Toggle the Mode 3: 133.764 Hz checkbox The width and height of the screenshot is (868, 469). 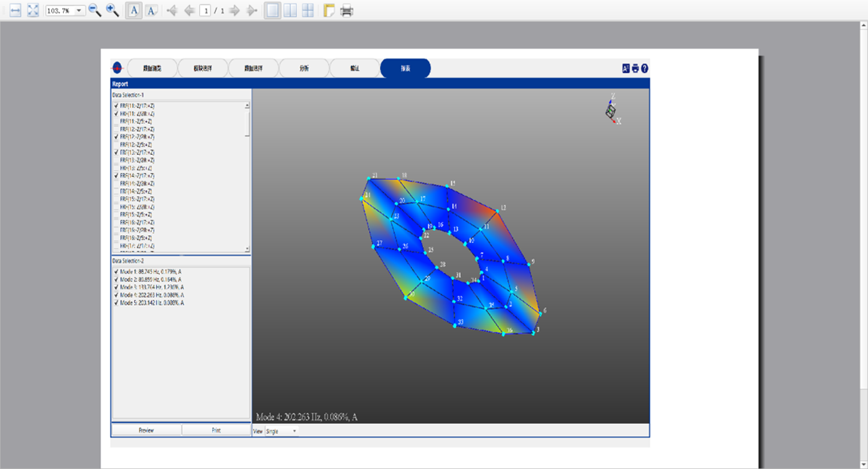[116, 287]
